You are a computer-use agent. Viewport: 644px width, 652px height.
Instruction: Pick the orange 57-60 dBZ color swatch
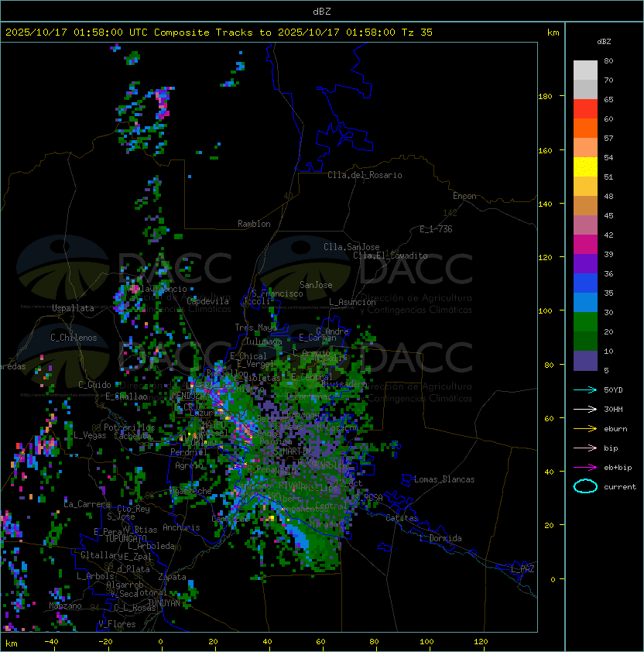[x=585, y=128]
